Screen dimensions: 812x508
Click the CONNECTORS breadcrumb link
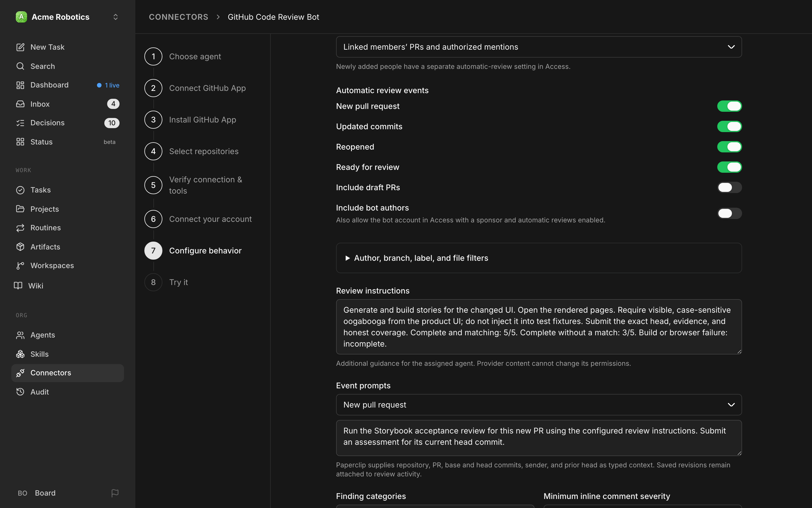coord(178,17)
